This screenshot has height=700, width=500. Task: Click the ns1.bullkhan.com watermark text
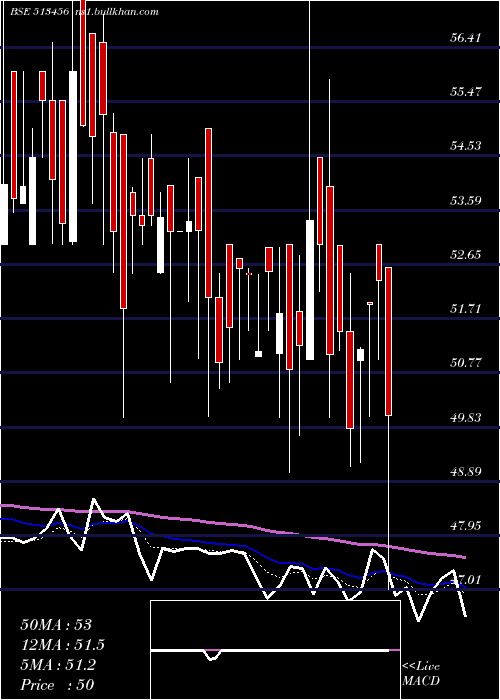(x=117, y=12)
